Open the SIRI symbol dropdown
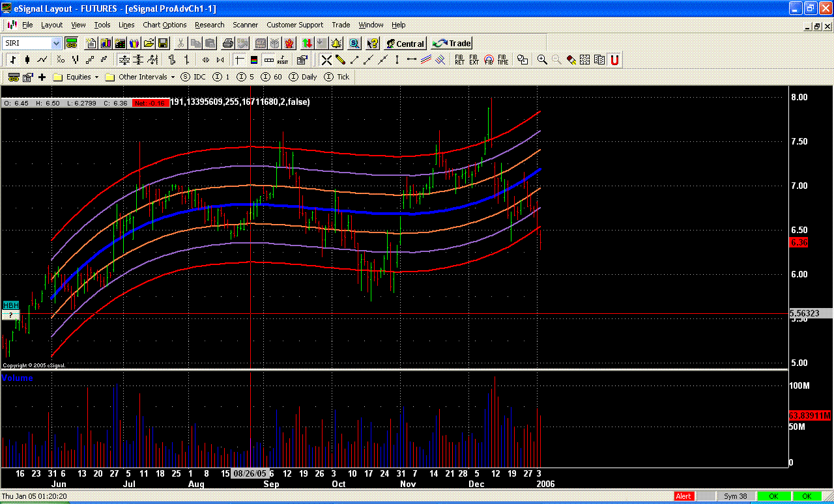This screenshot has width=834, height=504. point(56,44)
